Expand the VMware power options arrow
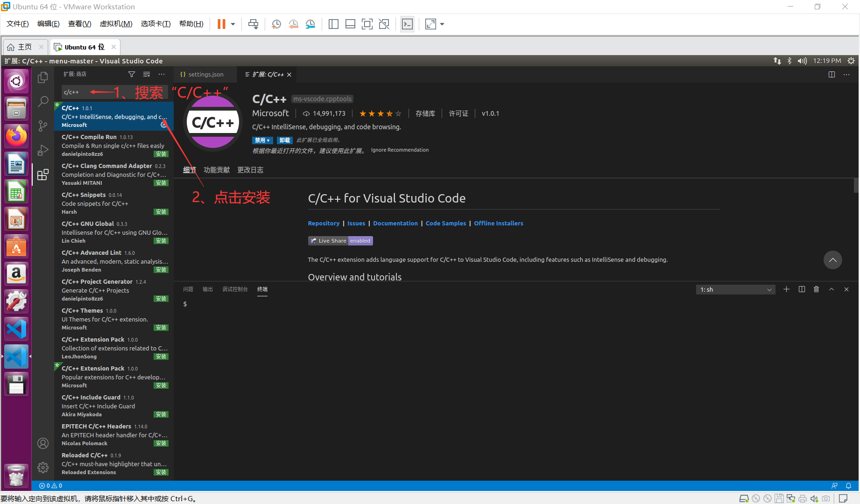This screenshot has width=860, height=504. [x=233, y=24]
